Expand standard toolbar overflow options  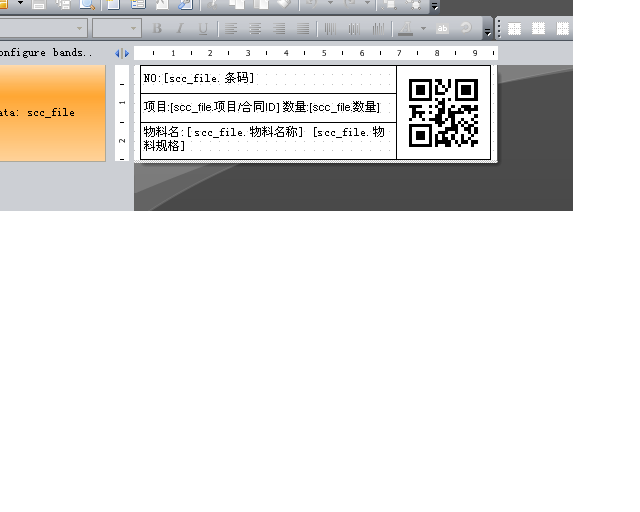[435, 6]
